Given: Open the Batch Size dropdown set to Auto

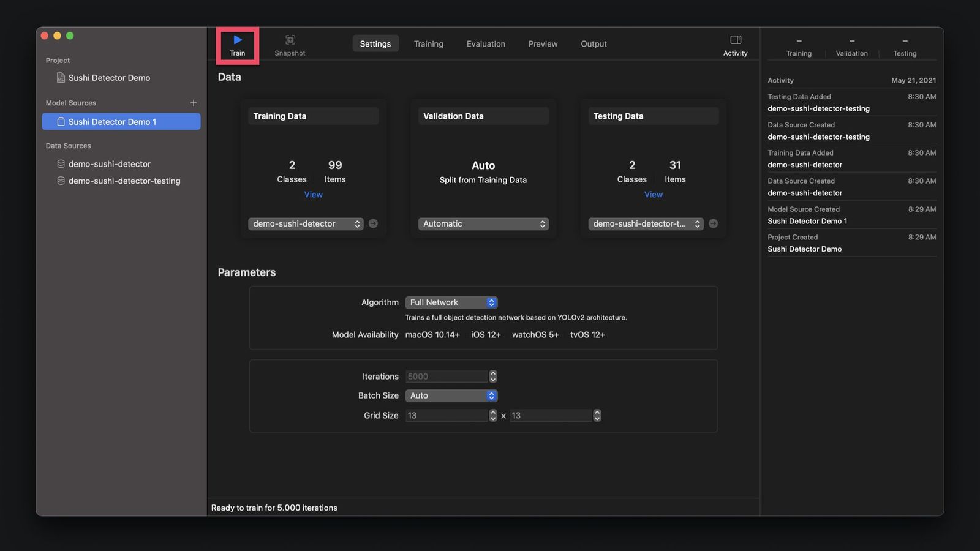Looking at the screenshot, I should (451, 395).
